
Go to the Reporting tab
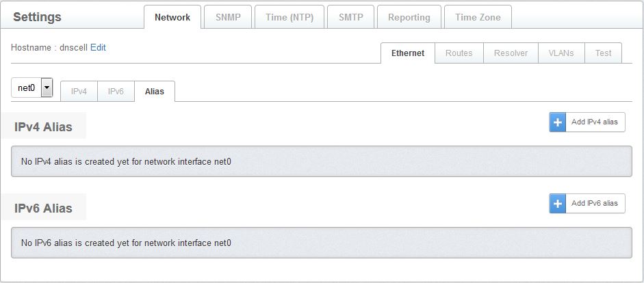click(409, 18)
